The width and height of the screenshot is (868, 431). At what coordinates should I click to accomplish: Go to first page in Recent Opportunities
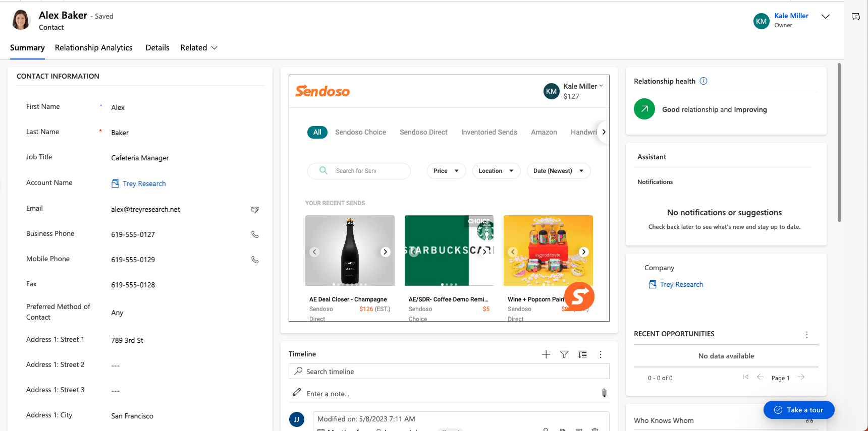coord(745,377)
